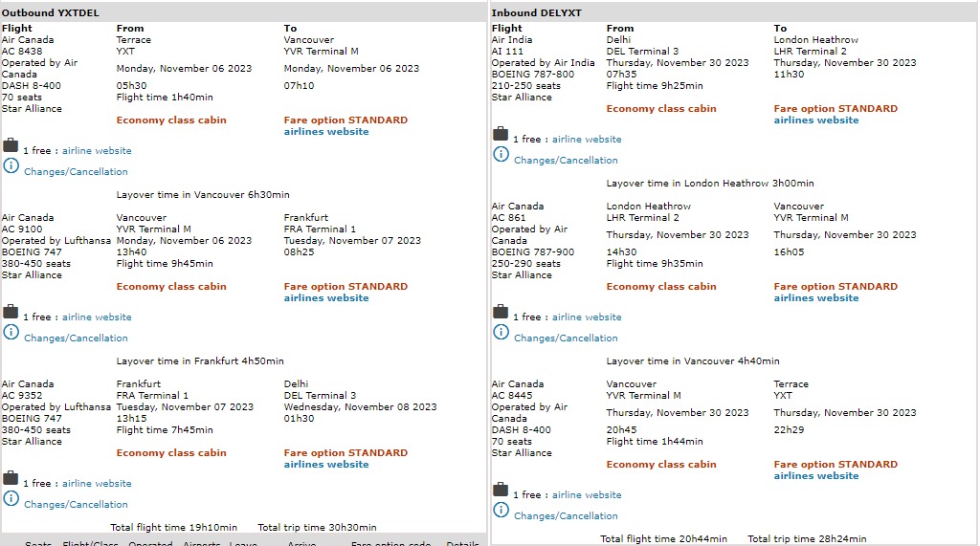Click baggage icon for Vancouver to Frankfurt flight
980x546 pixels.
pos(11,312)
